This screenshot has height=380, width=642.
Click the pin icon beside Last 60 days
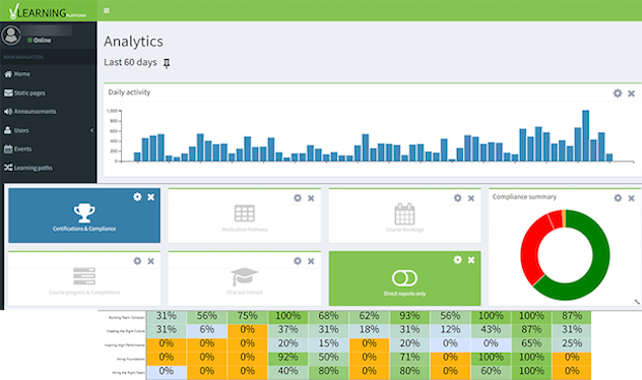(166, 63)
